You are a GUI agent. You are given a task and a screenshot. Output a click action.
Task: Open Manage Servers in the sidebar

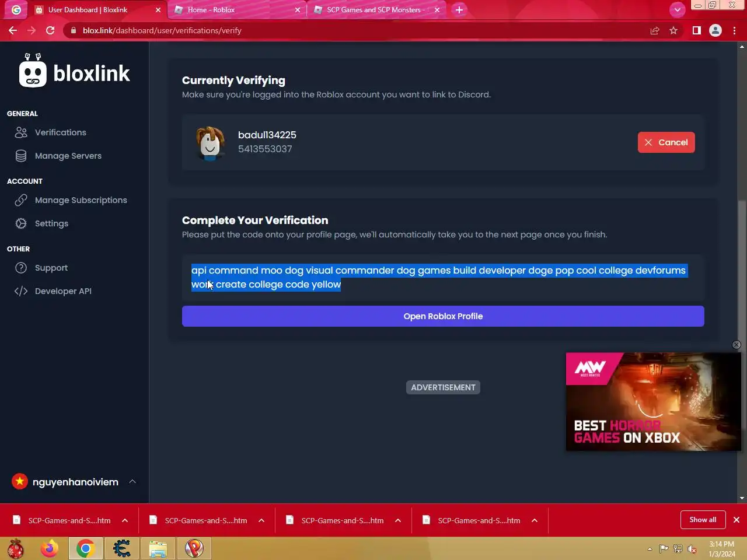[x=68, y=156]
